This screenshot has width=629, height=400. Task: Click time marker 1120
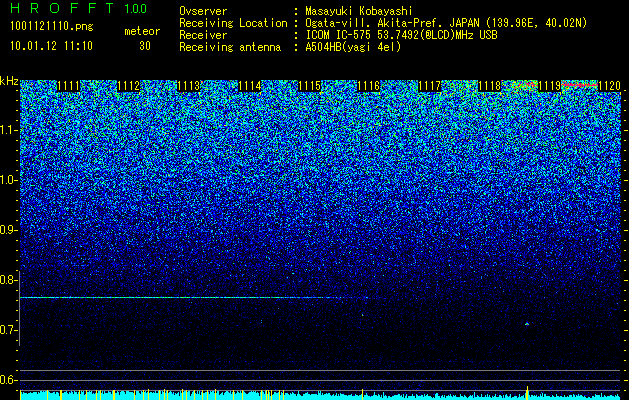click(x=609, y=86)
